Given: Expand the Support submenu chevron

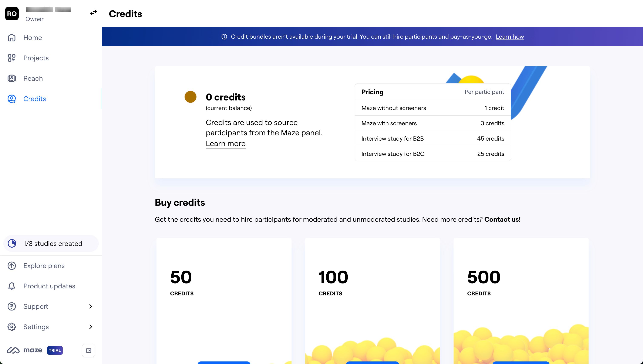Looking at the screenshot, I should pyautogui.click(x=91, y=306).
